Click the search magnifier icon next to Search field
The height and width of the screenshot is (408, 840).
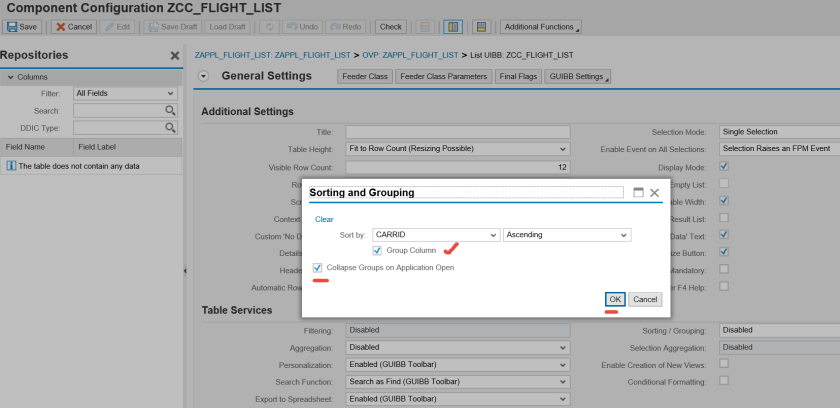[170, 110]
